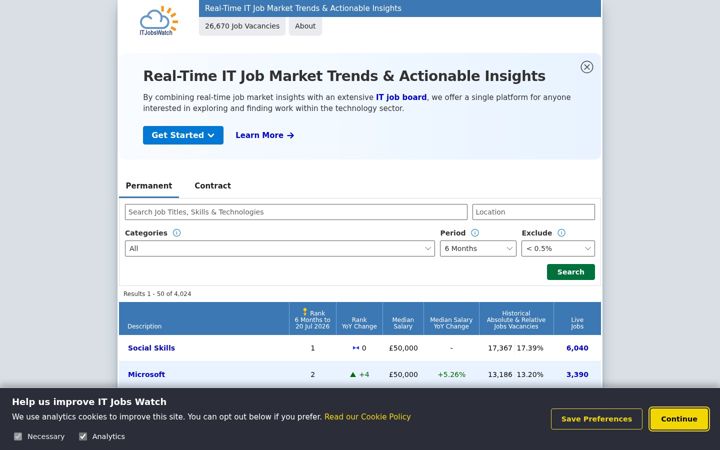Click the yellow Continue button
Screen dimensions: 720x450
(679, 419)
